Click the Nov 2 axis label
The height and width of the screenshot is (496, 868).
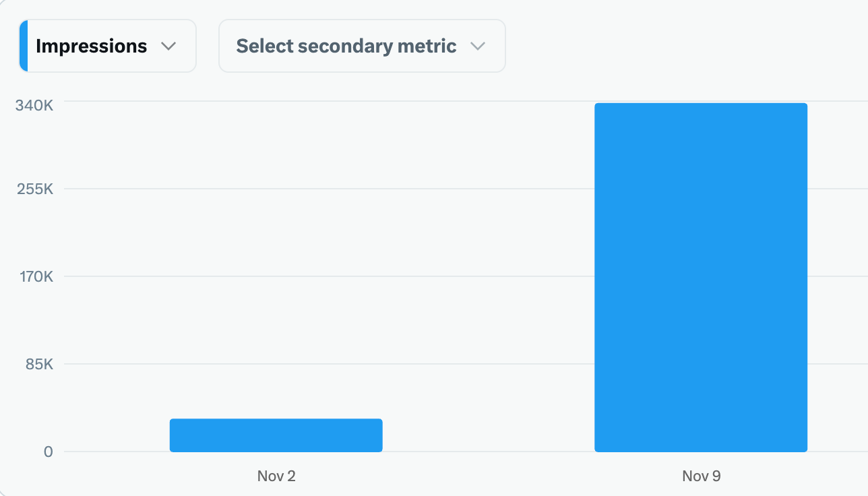tap(276, 476)
